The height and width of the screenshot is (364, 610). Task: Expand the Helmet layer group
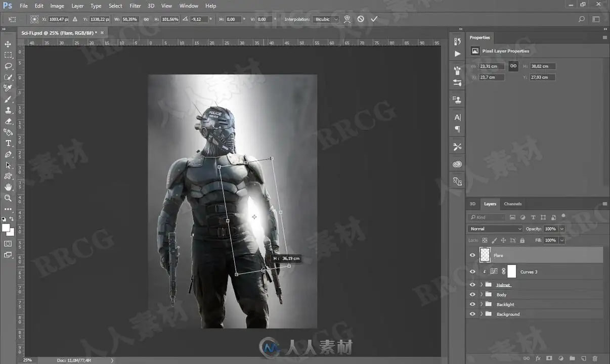coord(482,285)
